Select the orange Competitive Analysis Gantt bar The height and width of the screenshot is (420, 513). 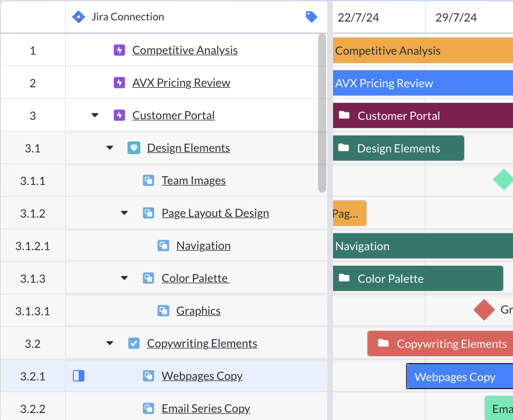point(423,51)
